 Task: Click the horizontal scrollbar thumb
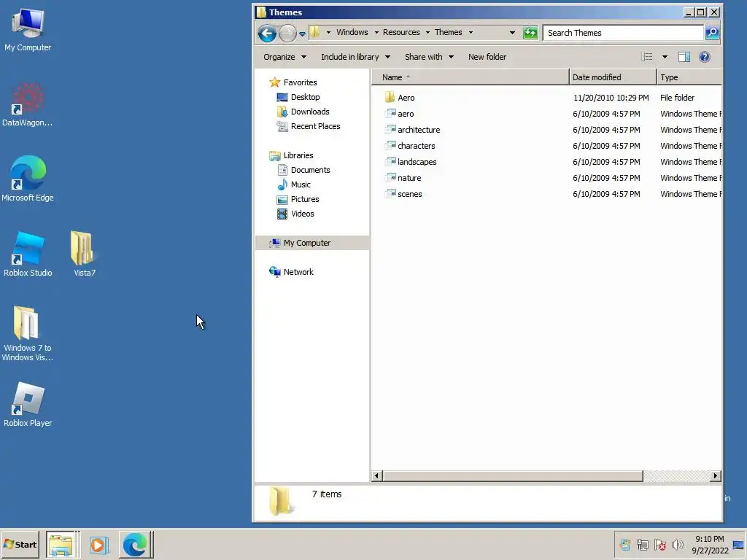pos(513,475)
